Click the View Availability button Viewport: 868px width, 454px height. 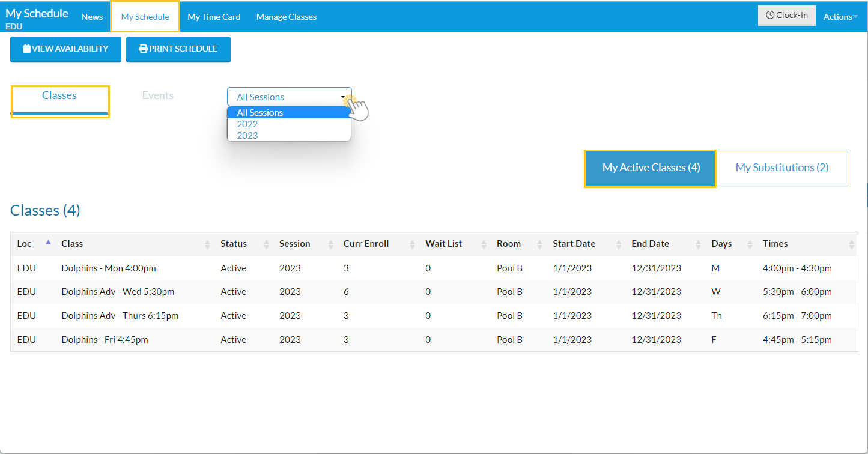click(65, 49)
